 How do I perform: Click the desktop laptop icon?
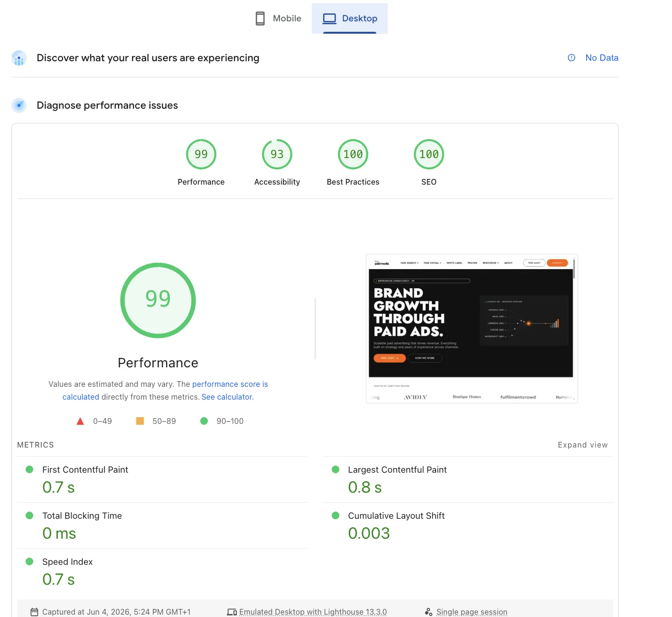tap(329, 19)
